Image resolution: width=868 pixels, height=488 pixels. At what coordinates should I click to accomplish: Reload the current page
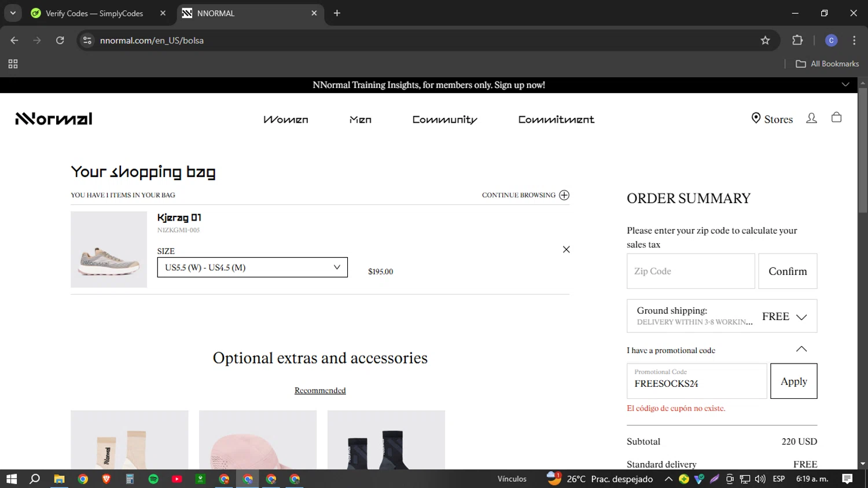pos(60,41)
